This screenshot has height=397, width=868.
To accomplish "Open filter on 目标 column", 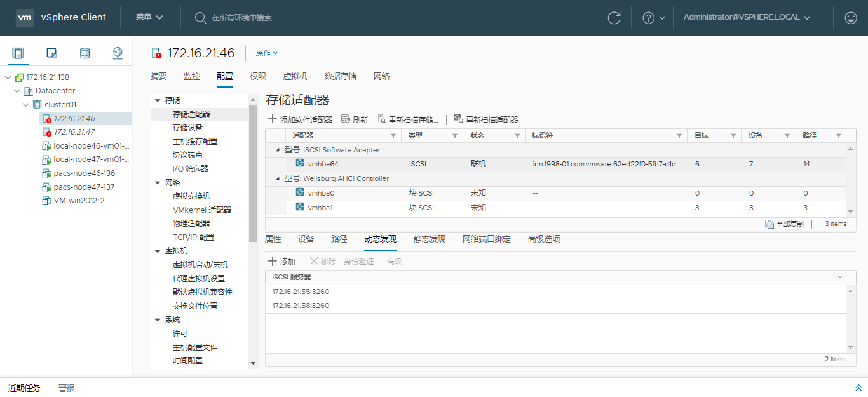I will 733,136.
